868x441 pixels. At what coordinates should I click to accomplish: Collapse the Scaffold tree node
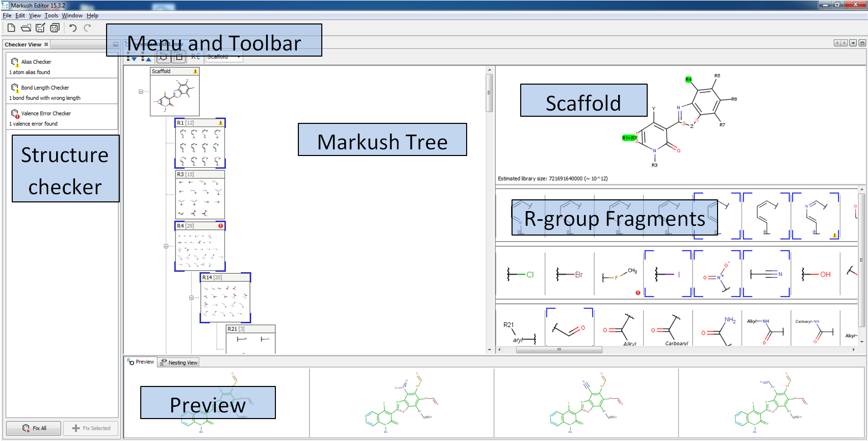(x=141, y=92)
